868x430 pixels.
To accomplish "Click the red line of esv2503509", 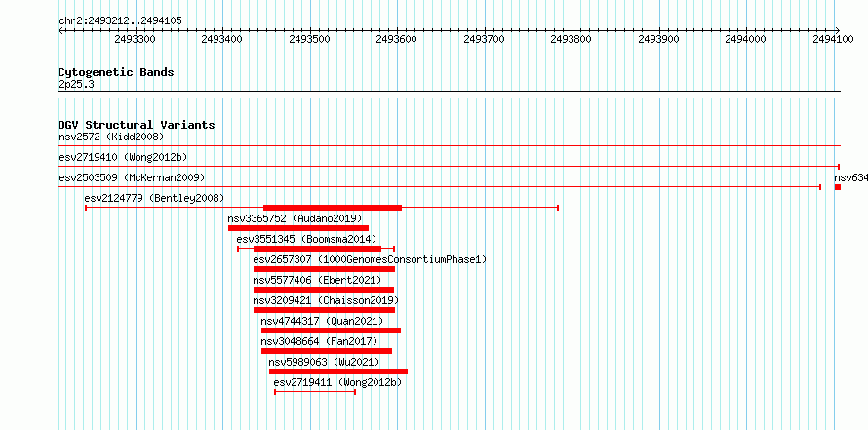I will [x=440, y=187].
